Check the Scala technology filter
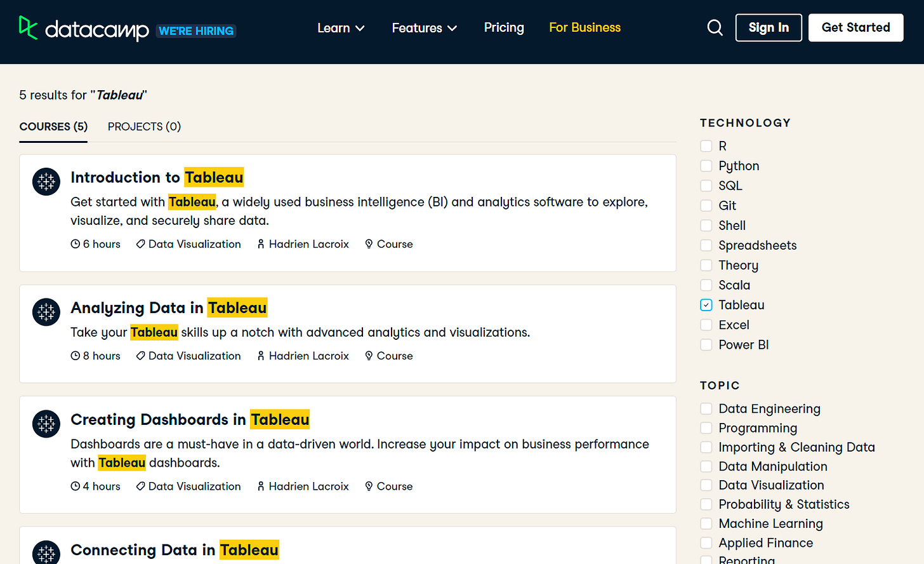Screen dimensions: 924x564 pos(706,285)
